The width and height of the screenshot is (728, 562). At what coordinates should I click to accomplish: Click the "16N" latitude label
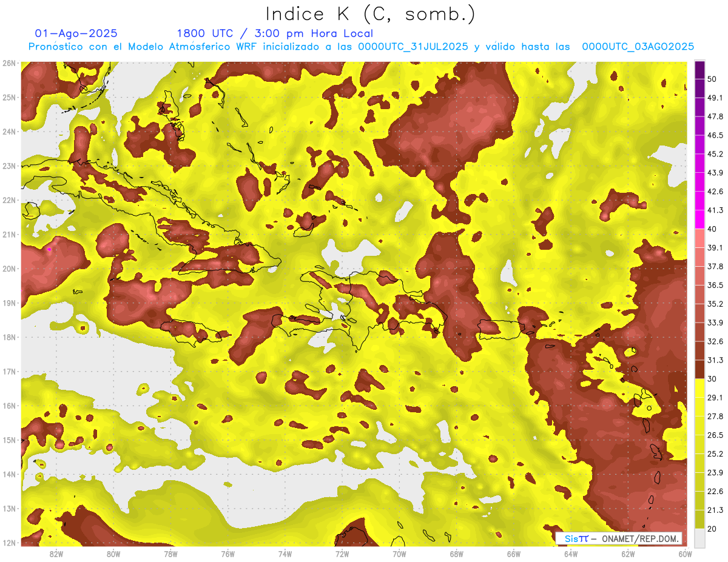point(9,406)
